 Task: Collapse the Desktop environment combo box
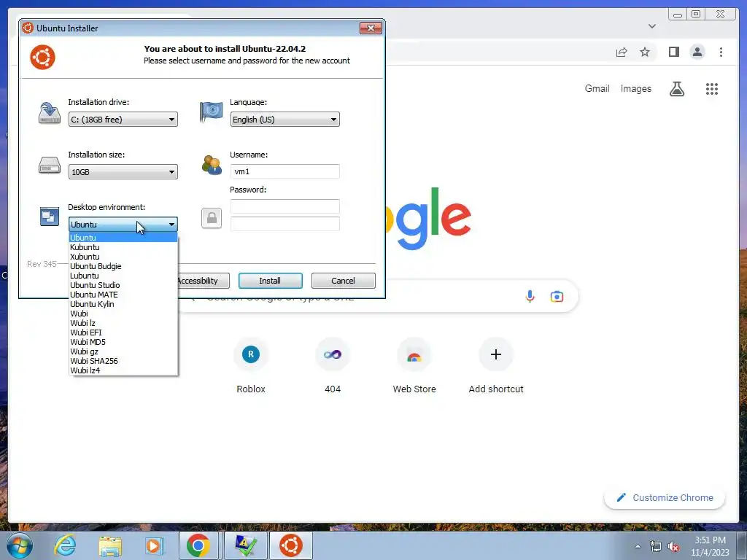[123, 225]
